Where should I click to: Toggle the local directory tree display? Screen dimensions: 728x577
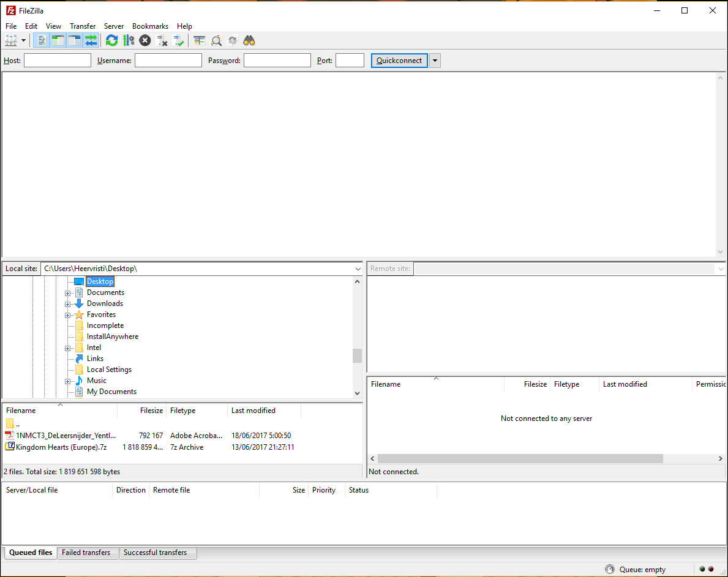pos(58,41)
